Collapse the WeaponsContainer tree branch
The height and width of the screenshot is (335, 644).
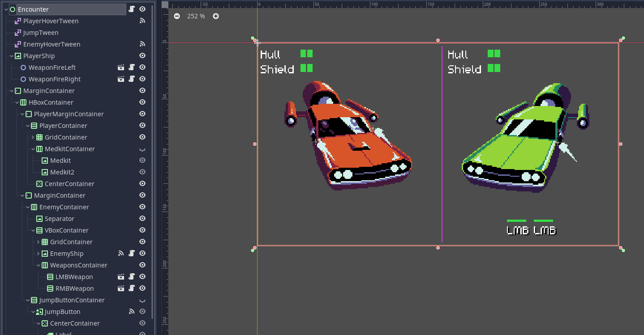39,265
